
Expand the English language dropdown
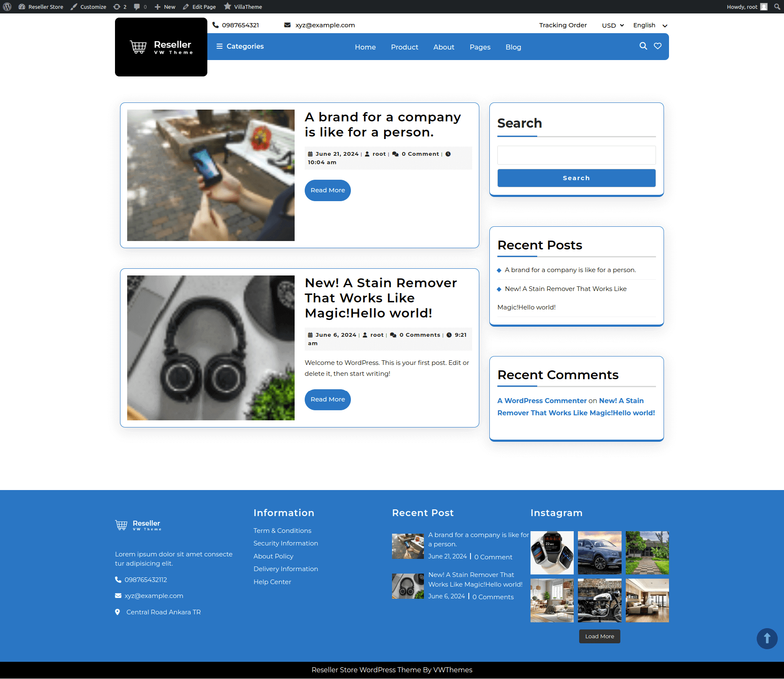pos(650,26)
